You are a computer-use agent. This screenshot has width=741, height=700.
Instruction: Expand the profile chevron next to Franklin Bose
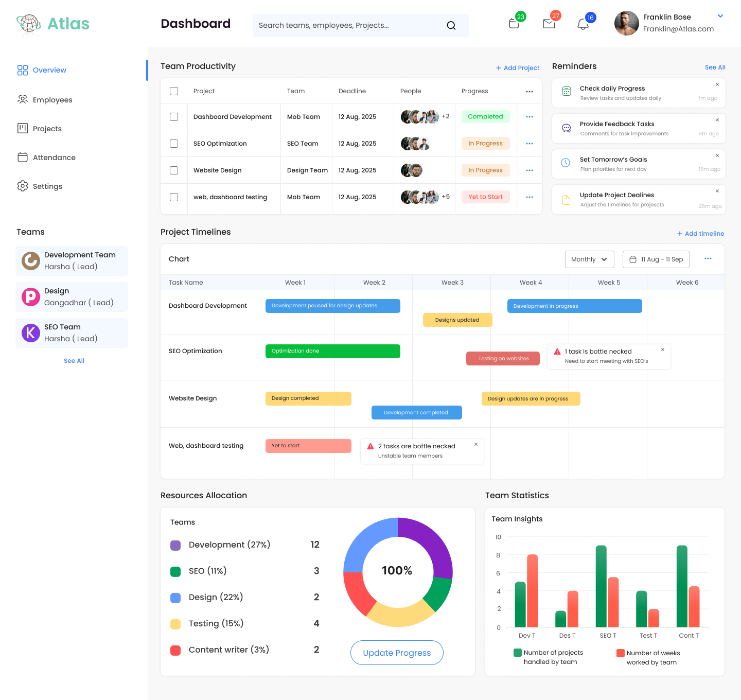tap(720, 16)
